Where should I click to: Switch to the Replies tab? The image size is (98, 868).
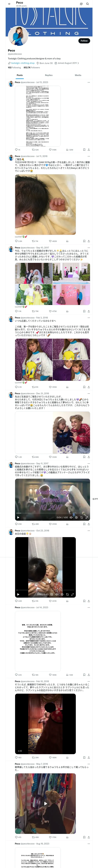coord(49,75)
